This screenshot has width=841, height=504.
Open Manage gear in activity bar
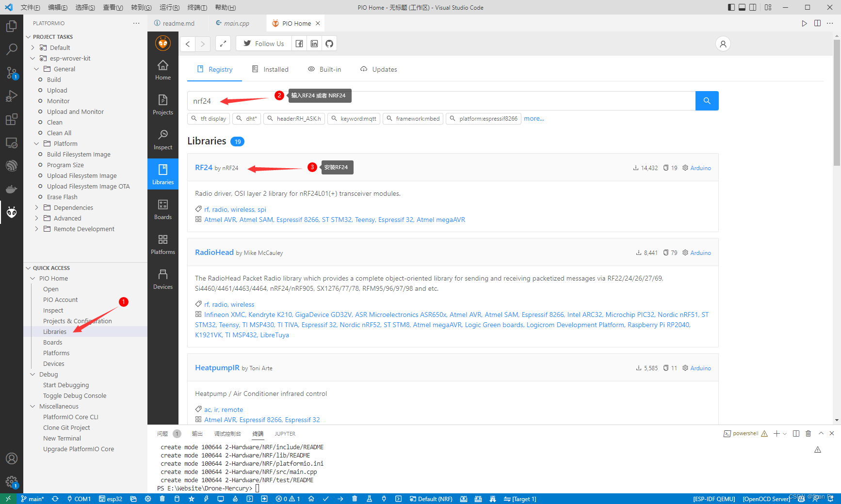12,482
